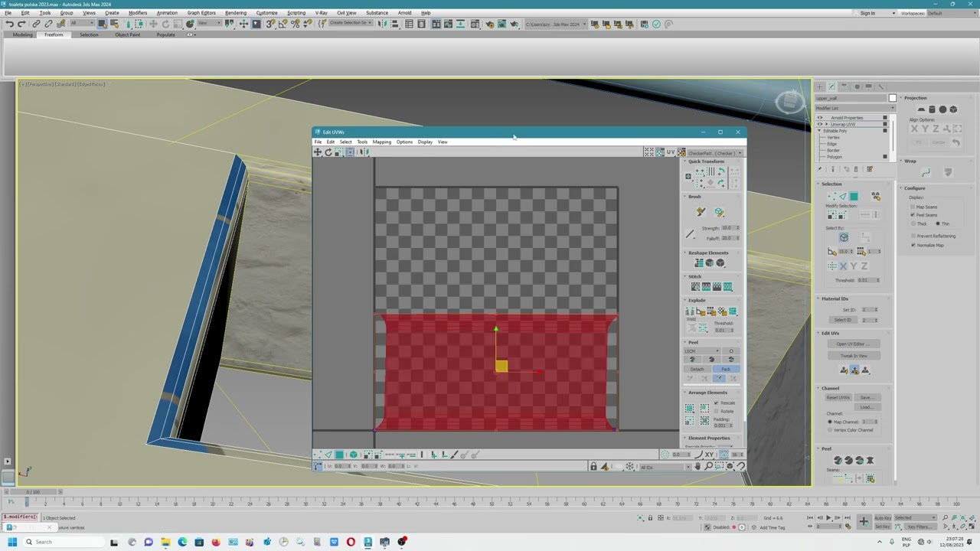Enable Prevent Reflattening checkbox
Image resolution: width=980 pixels, height=551 pixels.
tap(913, 236)
